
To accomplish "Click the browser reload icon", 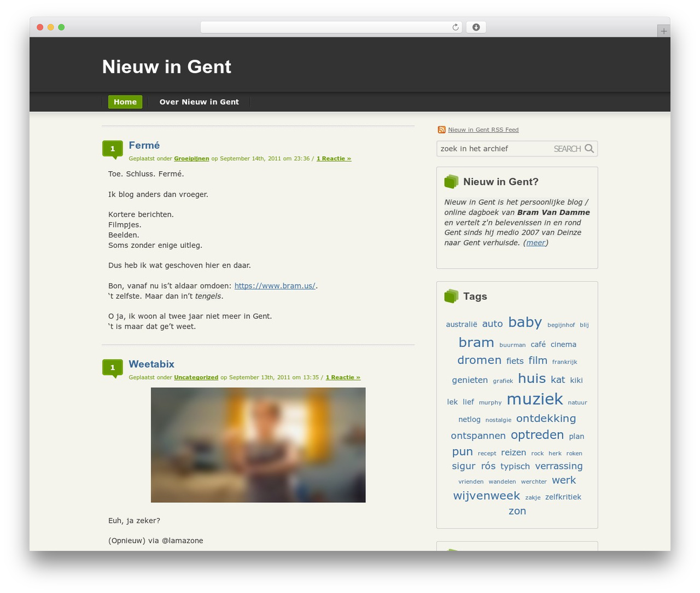I will (455, 27).
